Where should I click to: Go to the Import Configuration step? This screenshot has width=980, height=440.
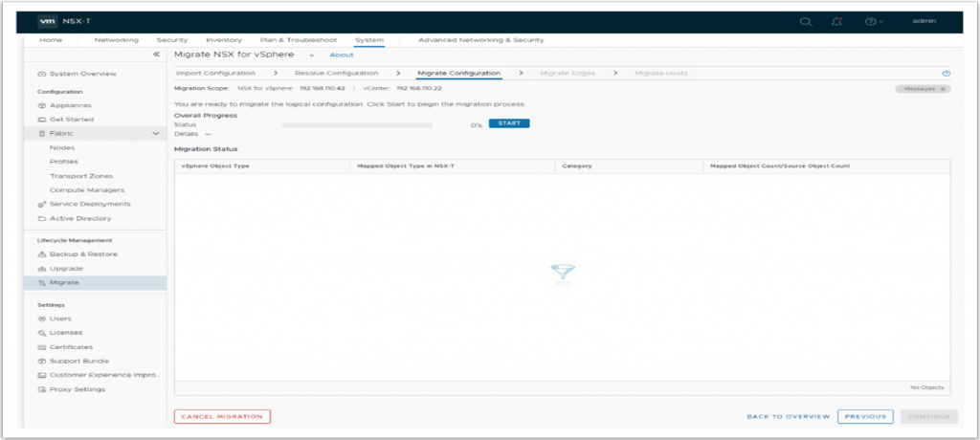[215, 73]
